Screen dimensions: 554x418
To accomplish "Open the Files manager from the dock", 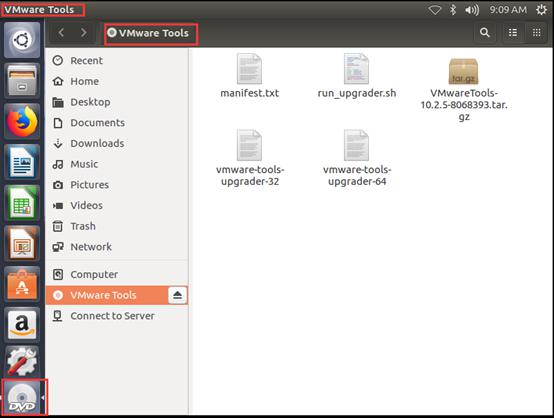I will point(22,81).
